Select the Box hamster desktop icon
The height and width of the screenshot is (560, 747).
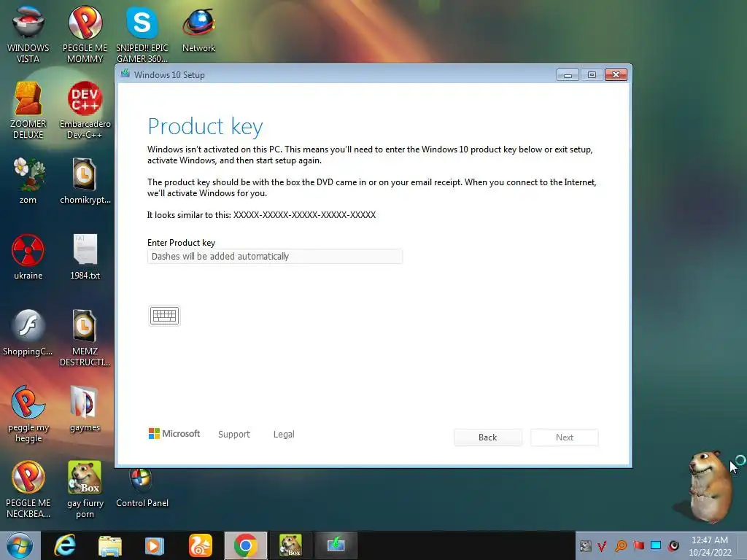(x=85, y=489)
